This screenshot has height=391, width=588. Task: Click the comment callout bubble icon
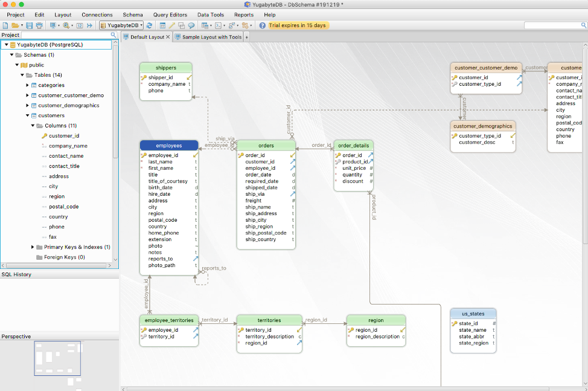pyautogui.click(x=191, y=25)
